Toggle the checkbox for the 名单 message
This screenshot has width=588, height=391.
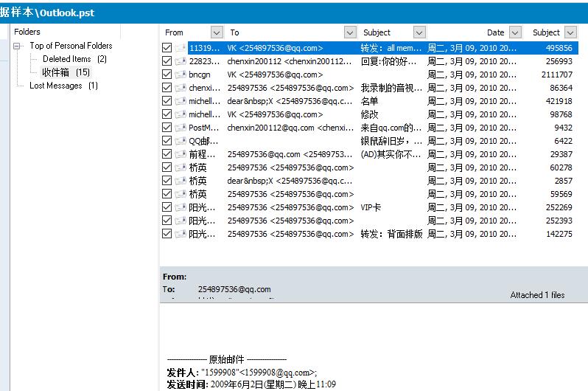pos(167,101)
